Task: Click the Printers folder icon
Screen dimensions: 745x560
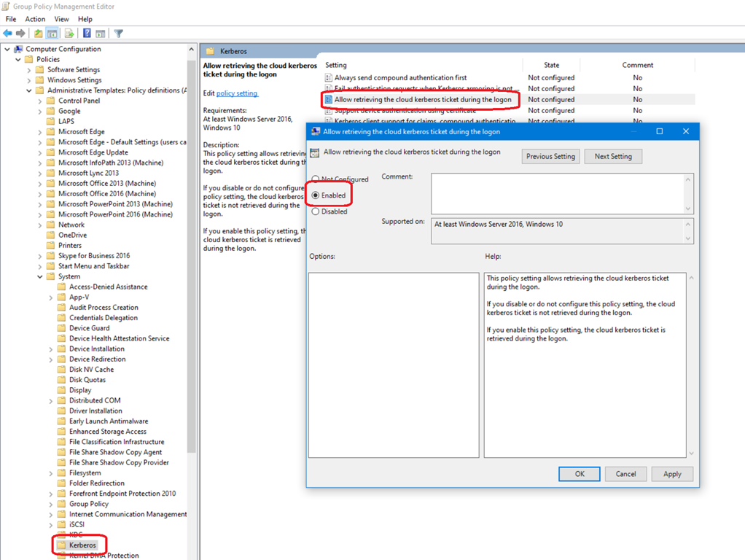Action: [51, 245]
